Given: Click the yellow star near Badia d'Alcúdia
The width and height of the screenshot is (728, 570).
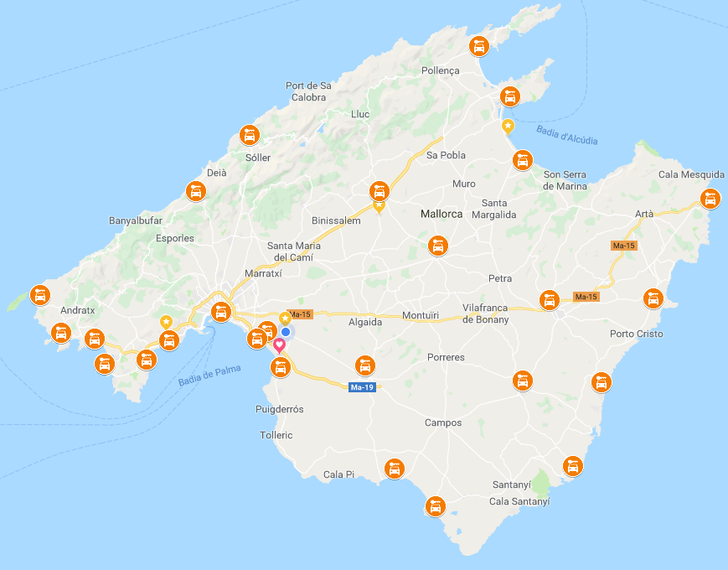Looking at the screenshot, I should [508, 126].
